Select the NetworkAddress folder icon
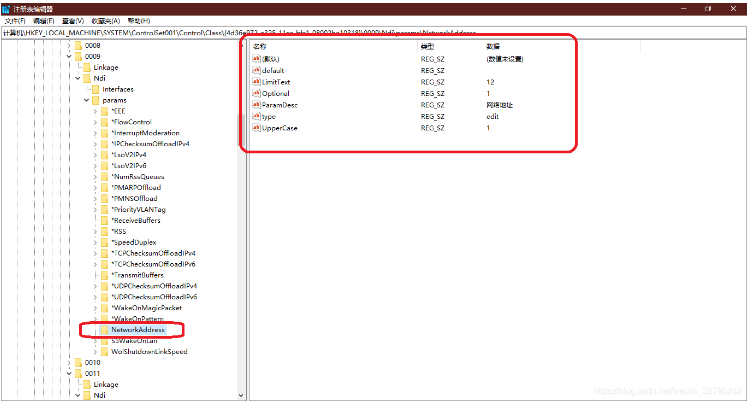The height and width of the screenshot is (404, 750). click(104, 330)
